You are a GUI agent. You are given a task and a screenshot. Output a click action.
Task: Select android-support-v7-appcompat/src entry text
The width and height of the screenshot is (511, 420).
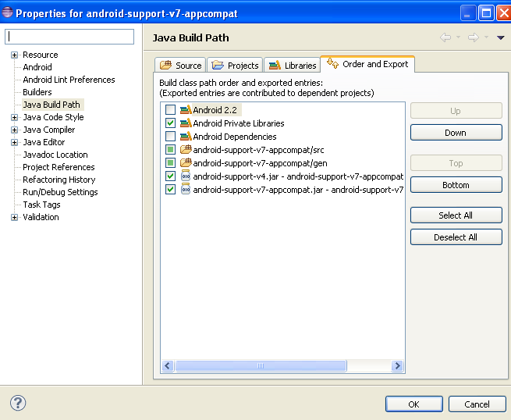(x=258, y=150)
